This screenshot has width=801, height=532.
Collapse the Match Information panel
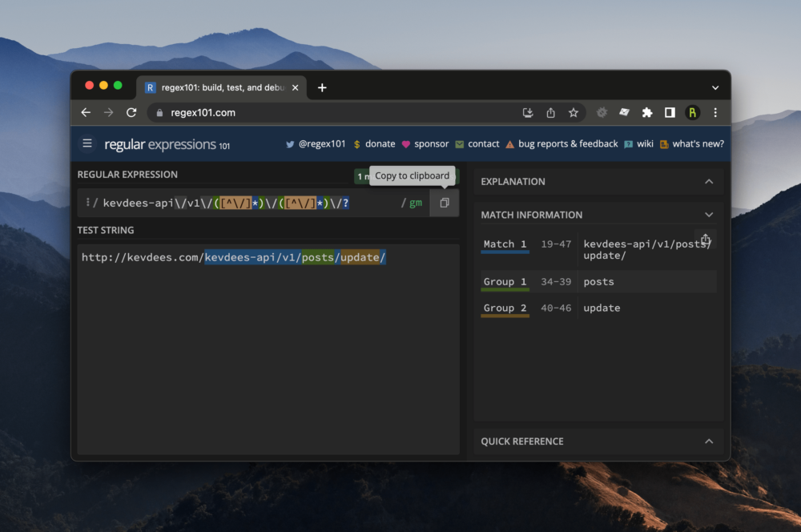708,215
